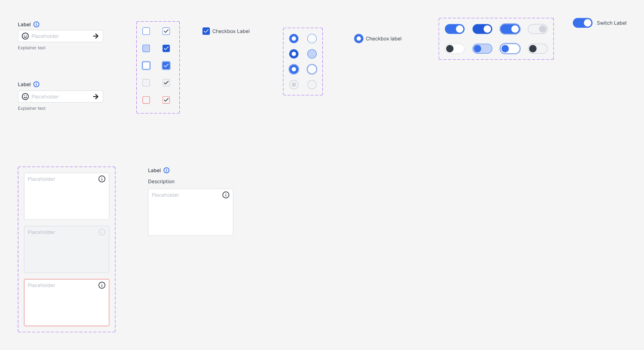644x350 pixels.
Task: Click the info icon beside Label above Description
Action: pyautogui.click(x=167, y=171)
